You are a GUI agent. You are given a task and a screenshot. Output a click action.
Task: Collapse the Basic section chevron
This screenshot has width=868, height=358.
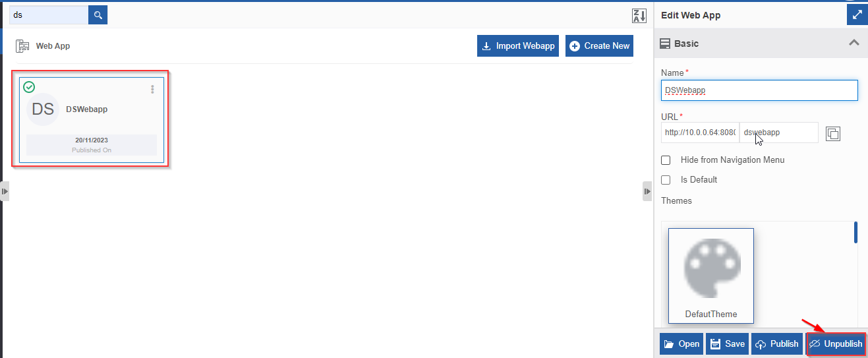pyautogui.click(x=854, y=43)
